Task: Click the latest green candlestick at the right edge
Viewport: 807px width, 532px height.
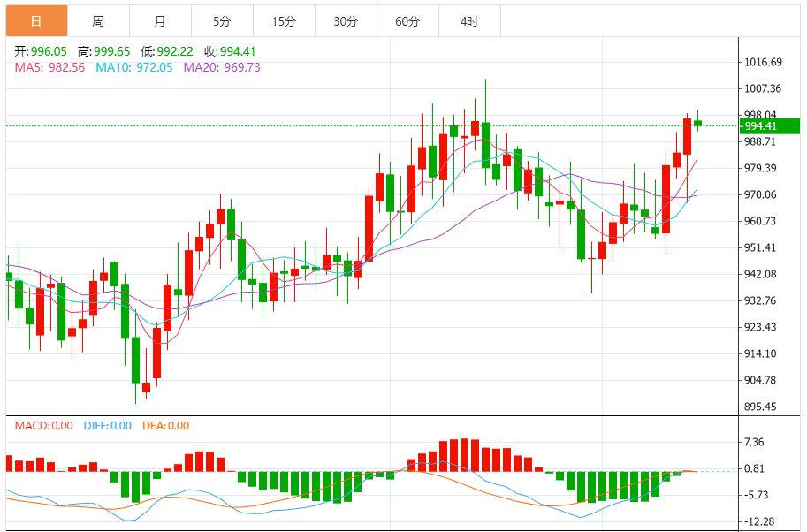Action: pos(698,123)
